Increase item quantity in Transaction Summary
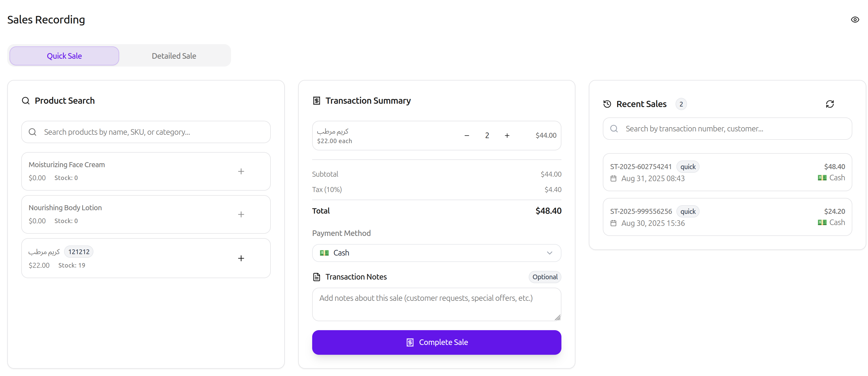Viewport: 868px width, 376px height. (507, 135)
